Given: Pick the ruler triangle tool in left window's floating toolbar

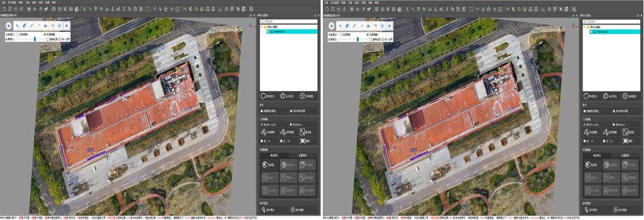Looking at the screenshot, I should 39,26.
